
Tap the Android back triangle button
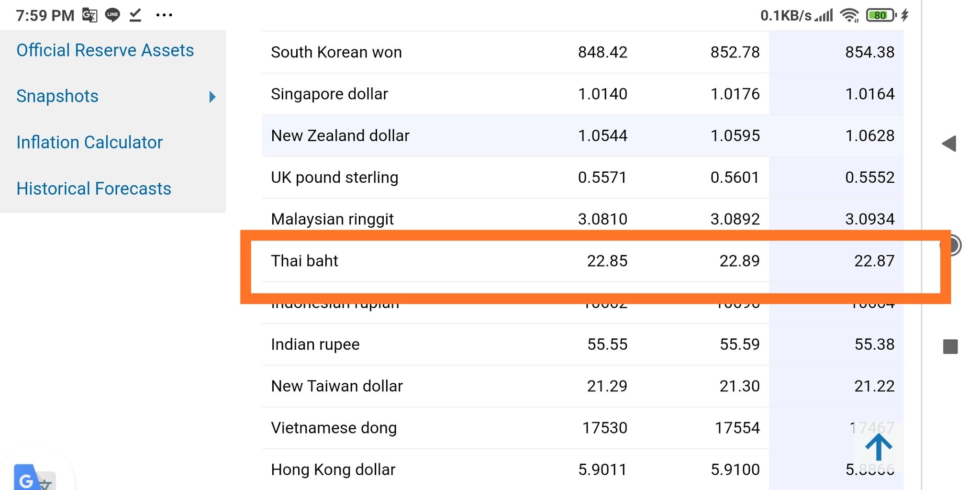tap(949, 144)
